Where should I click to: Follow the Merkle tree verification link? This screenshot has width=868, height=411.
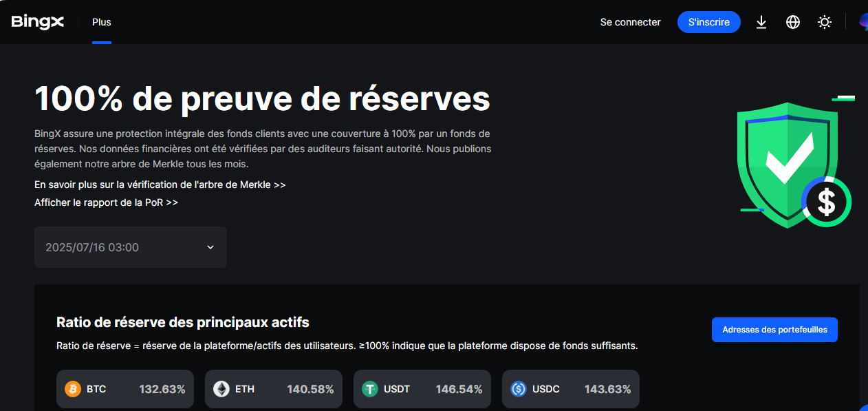click(160, 184)
